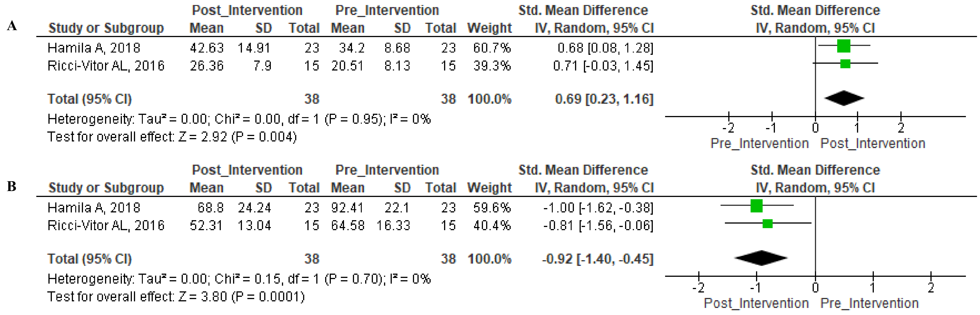Click the 60.7% weight value
The width and height of the screenshot is (980, 315).
click(492, 48)
